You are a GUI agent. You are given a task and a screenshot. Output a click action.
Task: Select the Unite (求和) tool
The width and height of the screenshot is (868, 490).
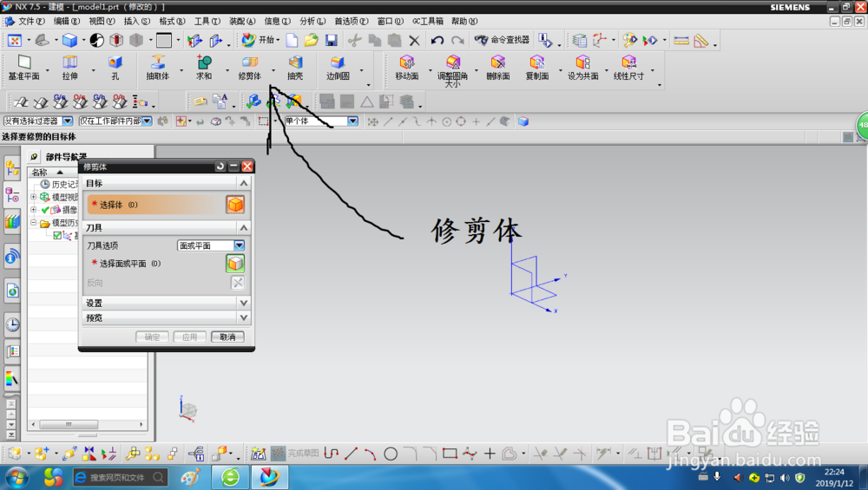tap(204, 68)
